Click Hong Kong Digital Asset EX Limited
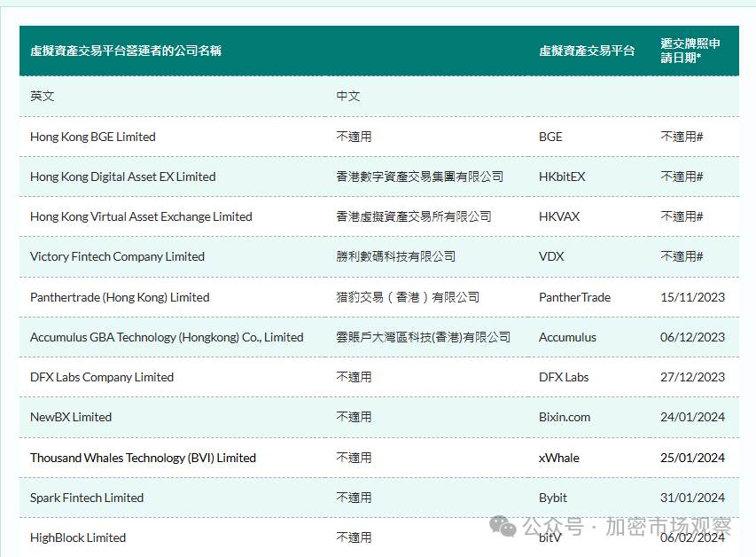Viewport: 756px width, 557px height. pos(122,177)
